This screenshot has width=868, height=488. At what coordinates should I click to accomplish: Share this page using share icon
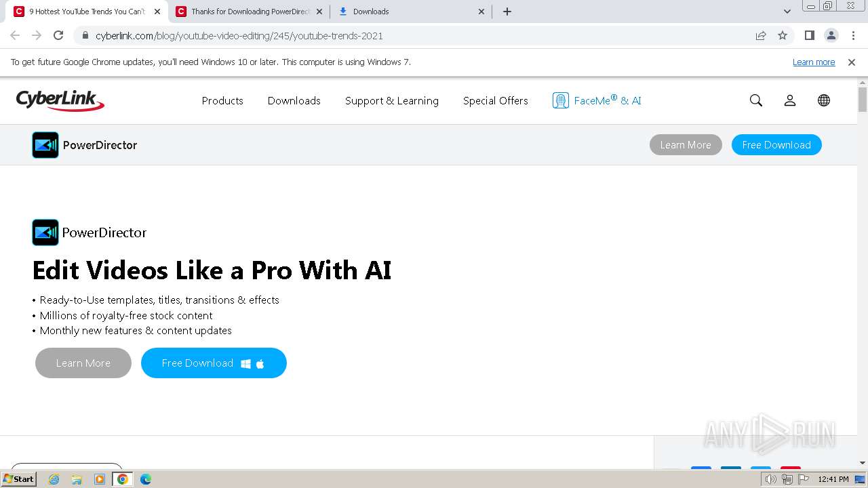[761, 35]
